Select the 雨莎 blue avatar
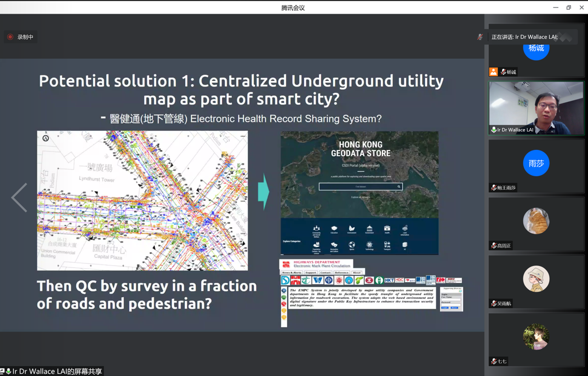588x376 pixels. click(x=536, y=163)
